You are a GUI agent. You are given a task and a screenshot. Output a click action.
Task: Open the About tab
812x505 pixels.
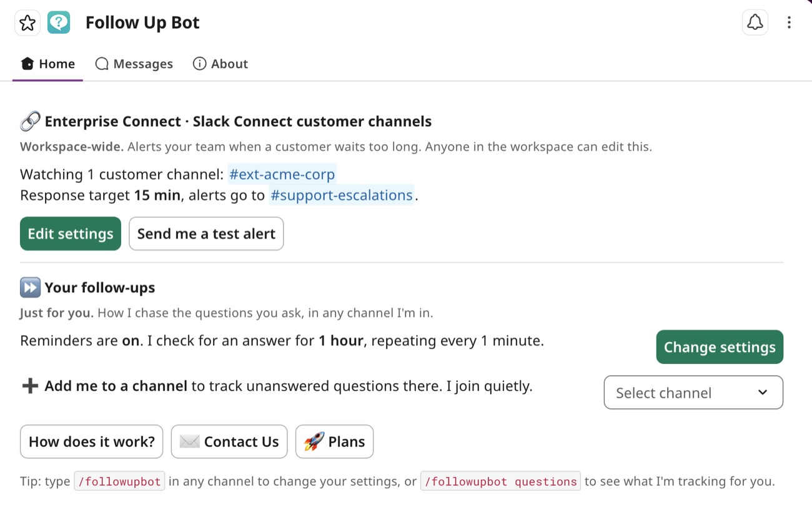point(220,64)
